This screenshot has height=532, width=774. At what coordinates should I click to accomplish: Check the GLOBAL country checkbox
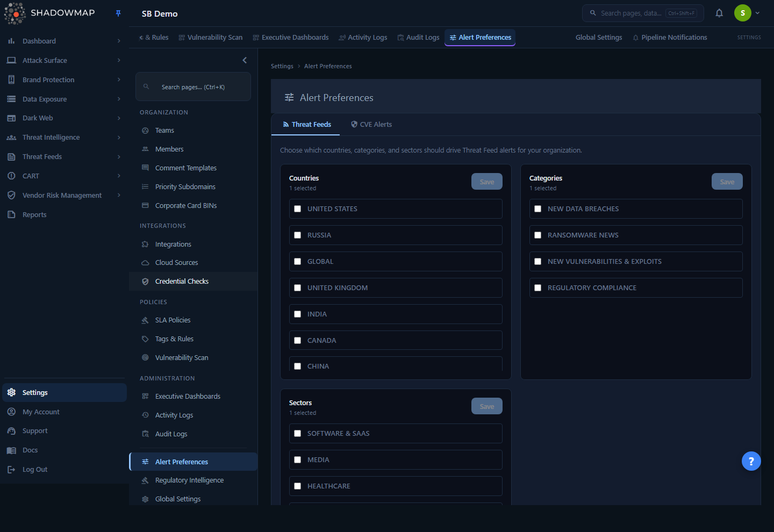pyautogui.click(x=297, y=262)
